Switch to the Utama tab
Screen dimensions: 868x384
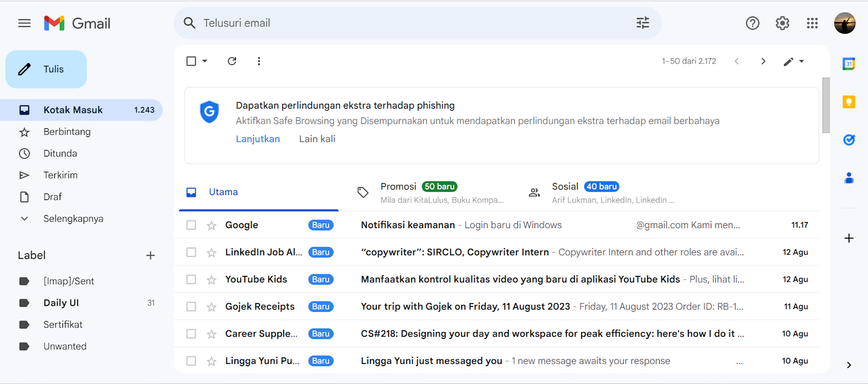[x=259, y=192]
